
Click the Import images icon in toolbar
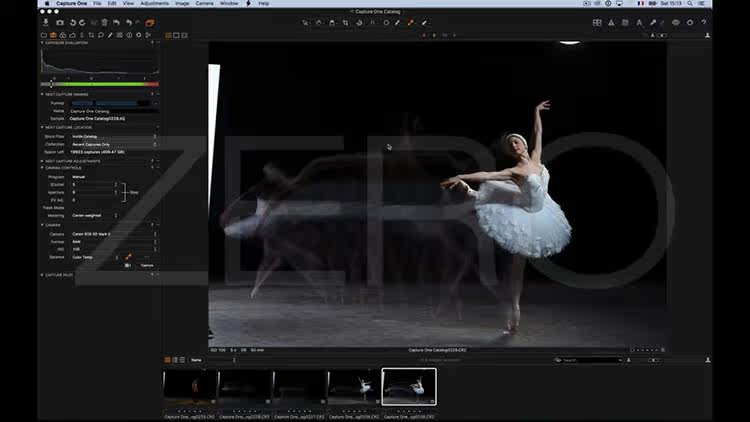(46, 22)
